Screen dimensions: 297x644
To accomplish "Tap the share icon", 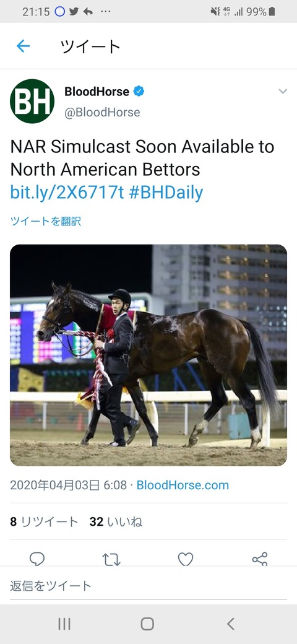I will tap(260, 559).
